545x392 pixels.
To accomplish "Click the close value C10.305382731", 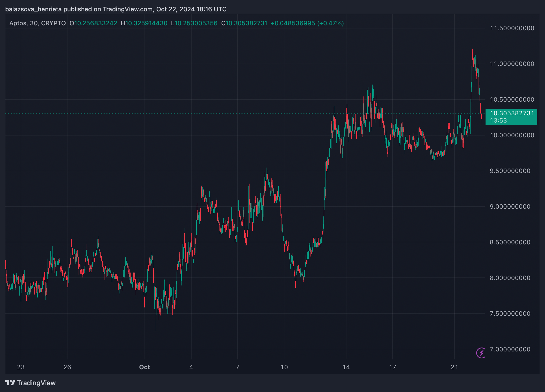I will 244,23.
